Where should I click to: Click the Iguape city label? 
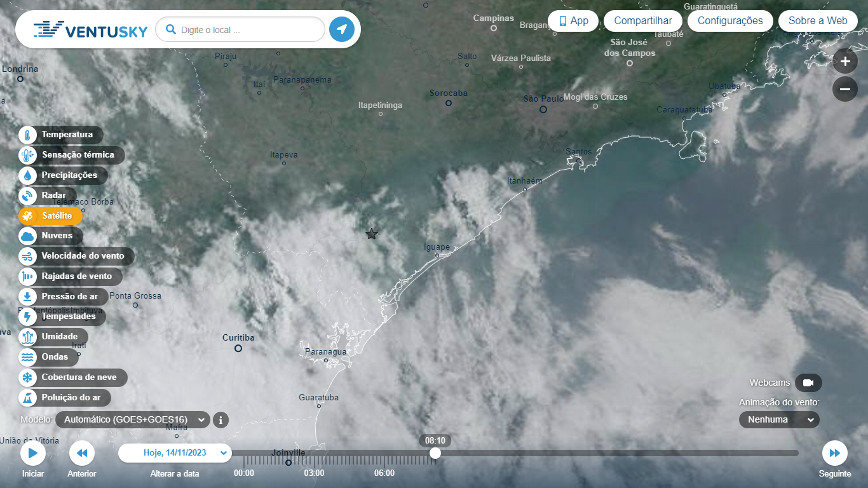click(x=437, y=247)
